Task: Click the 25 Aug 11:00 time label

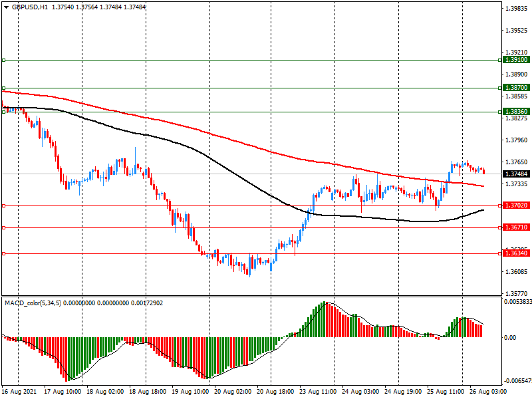Action: point(446,391)
